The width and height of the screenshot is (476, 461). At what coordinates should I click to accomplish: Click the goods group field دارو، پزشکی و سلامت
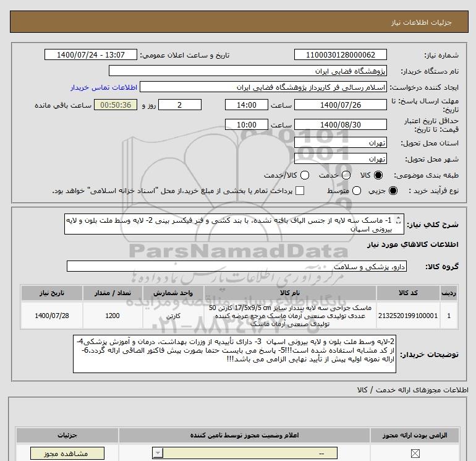(x=237, y=266)
